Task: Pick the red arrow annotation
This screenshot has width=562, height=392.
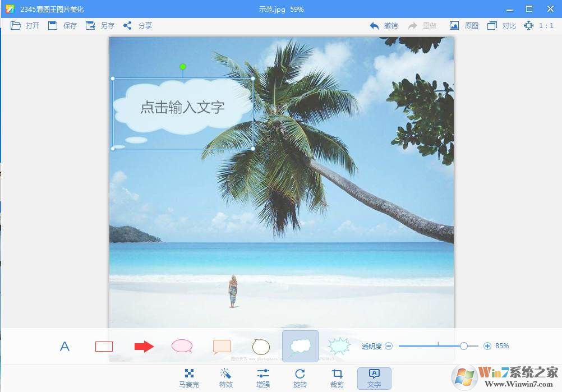Action: (x=144, y=347)
